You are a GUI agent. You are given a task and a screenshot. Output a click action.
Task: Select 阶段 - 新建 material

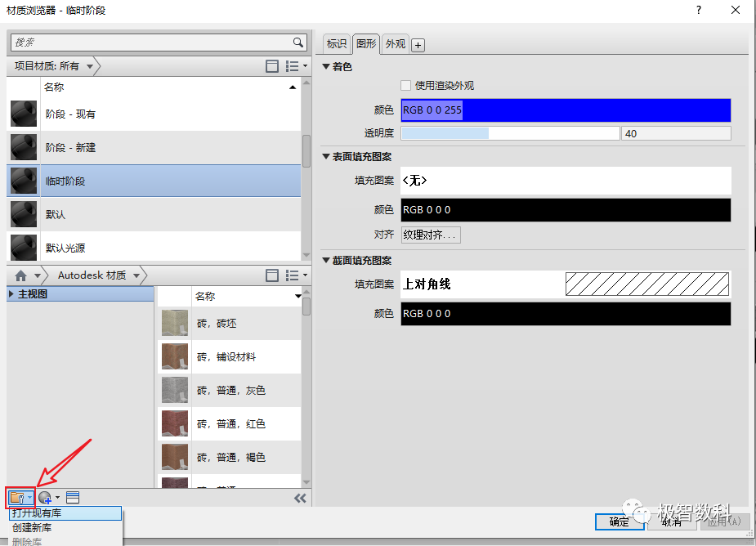(154, 148)
